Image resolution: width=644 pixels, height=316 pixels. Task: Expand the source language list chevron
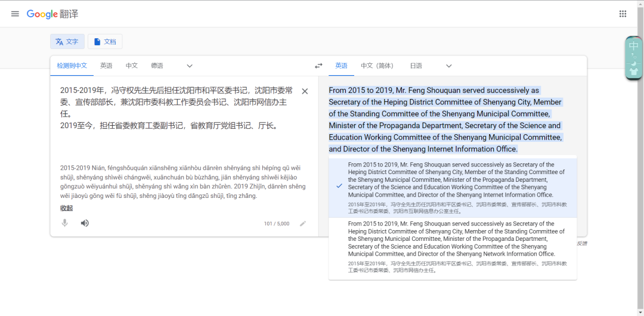tap(190, 66)
